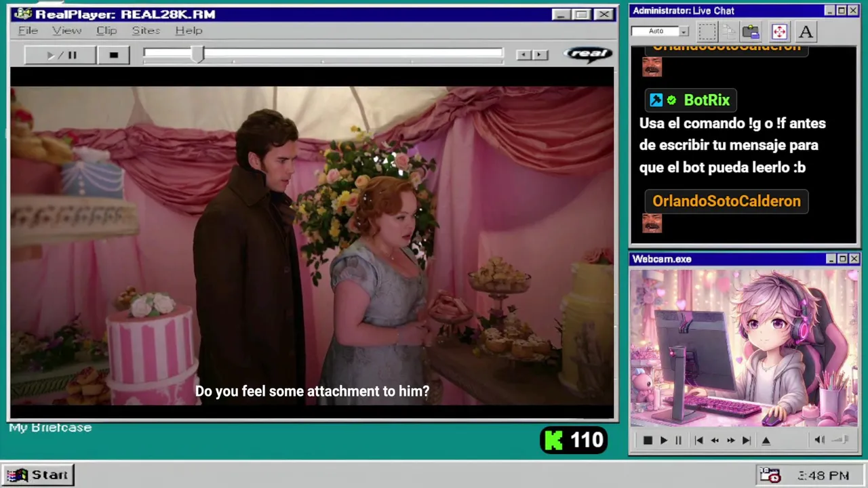Image resolution: width=868 pixels, height=488 pixels.
Task: Click the skip to next button in Webcam.exe
Action: coord(746,441)
